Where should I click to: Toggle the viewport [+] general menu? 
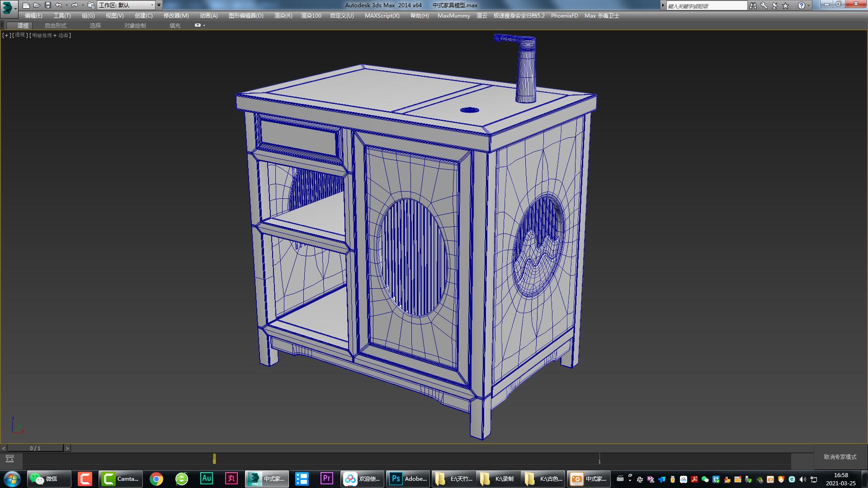6,35
